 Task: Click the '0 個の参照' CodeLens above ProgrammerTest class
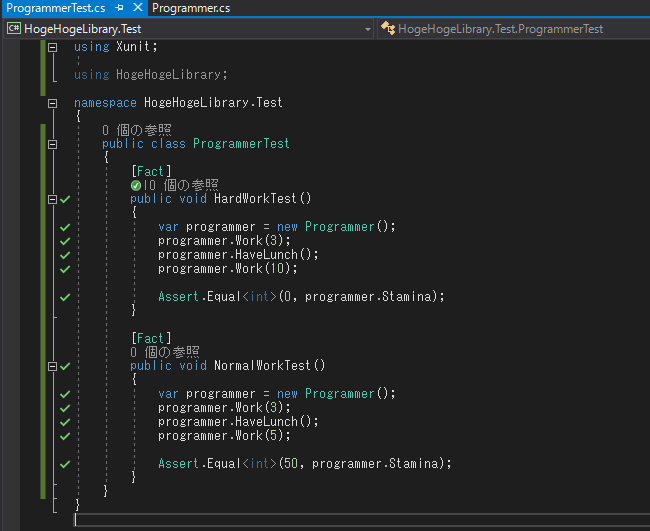(x=136, y=130)
